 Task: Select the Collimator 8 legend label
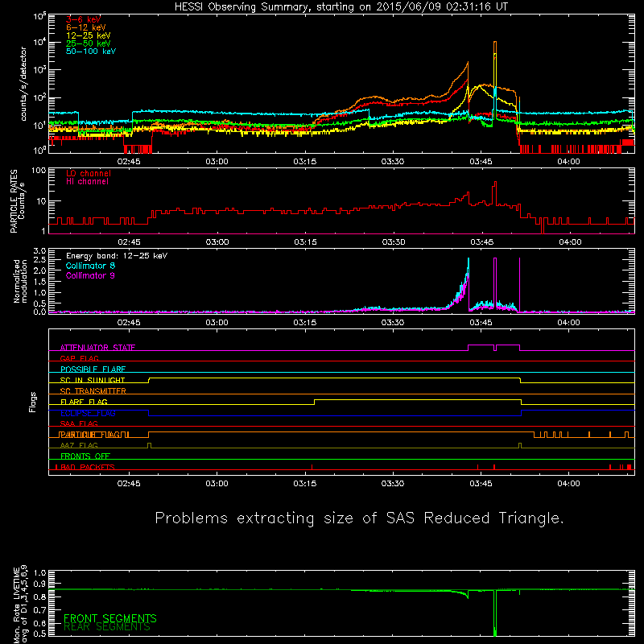[x=90, y=266]
